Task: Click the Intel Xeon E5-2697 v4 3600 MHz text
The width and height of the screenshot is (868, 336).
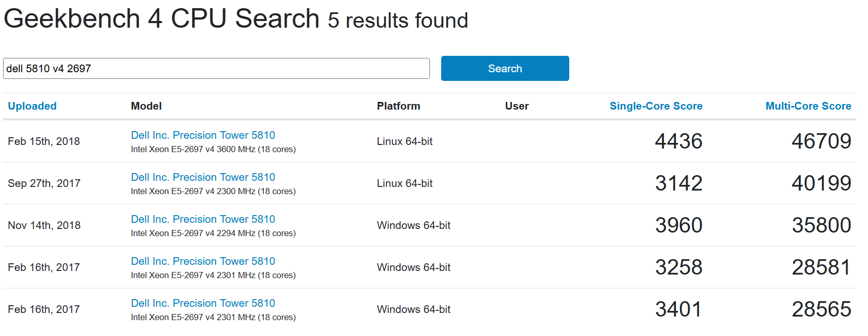Action: point(193,150)
